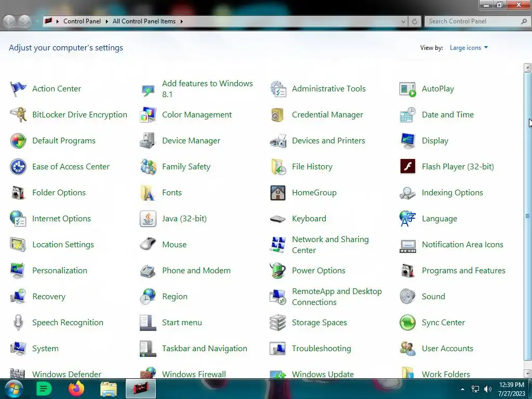Open the Ease of Access Center icon
The width and height of the screenshot is (532, 399).
tap(18, 167)
